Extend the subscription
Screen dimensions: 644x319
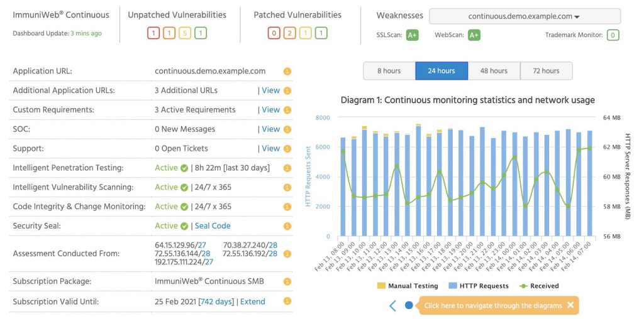[x=253, y=302]
